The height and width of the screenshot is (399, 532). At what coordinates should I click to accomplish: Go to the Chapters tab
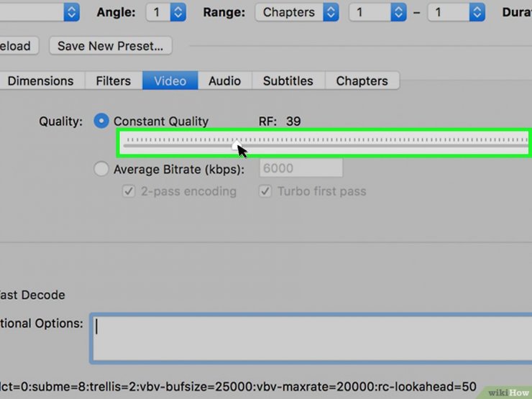tap(362, 81)
